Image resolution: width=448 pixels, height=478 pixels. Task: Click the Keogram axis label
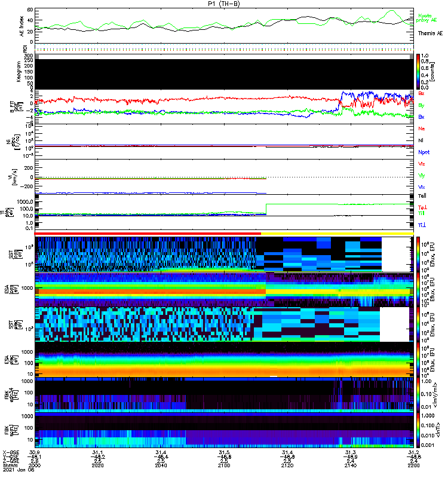click(x=19, y=72)
